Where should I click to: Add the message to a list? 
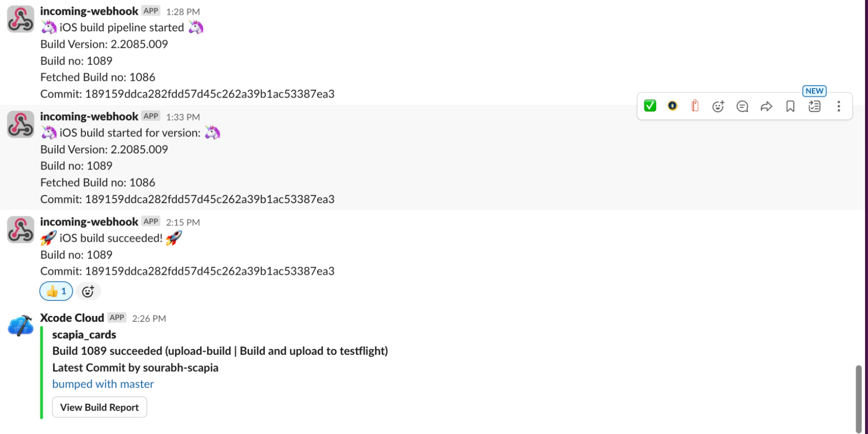pyautogui.click(x=815, y=106)
